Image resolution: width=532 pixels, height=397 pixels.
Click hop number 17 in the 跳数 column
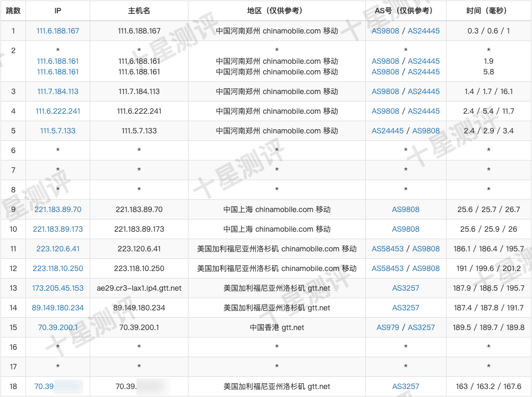[13, 367]
